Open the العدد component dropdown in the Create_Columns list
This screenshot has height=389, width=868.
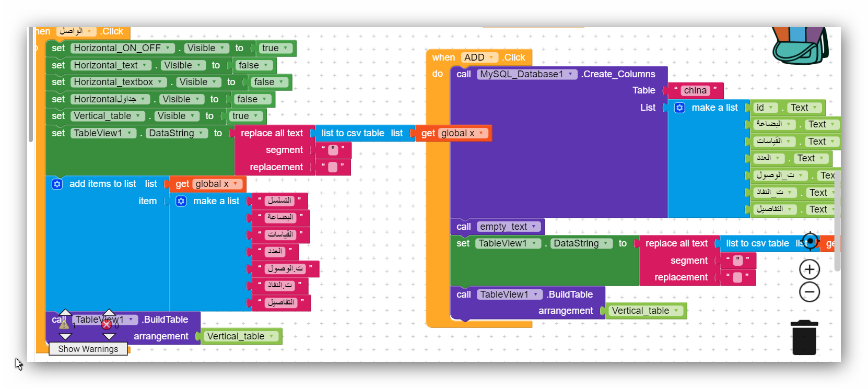769,158
